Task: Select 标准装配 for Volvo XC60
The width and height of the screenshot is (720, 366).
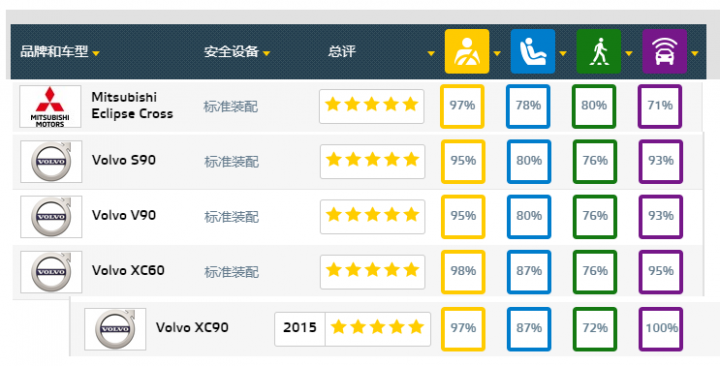Action: (x=231, y=272)
